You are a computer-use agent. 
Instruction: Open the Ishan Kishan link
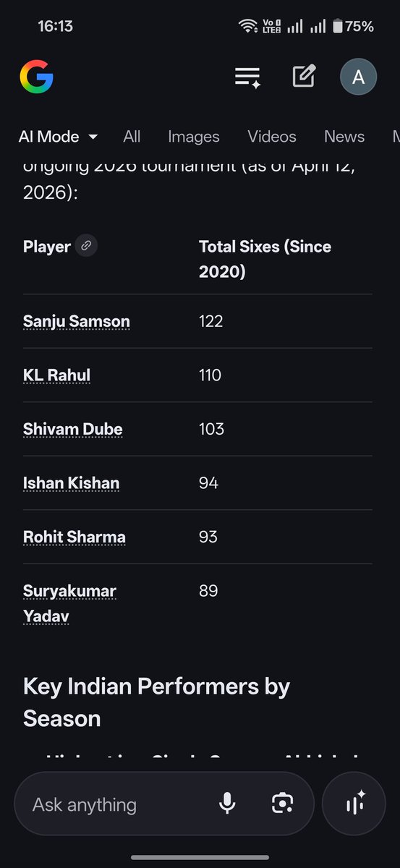click(x=71, y=483)
